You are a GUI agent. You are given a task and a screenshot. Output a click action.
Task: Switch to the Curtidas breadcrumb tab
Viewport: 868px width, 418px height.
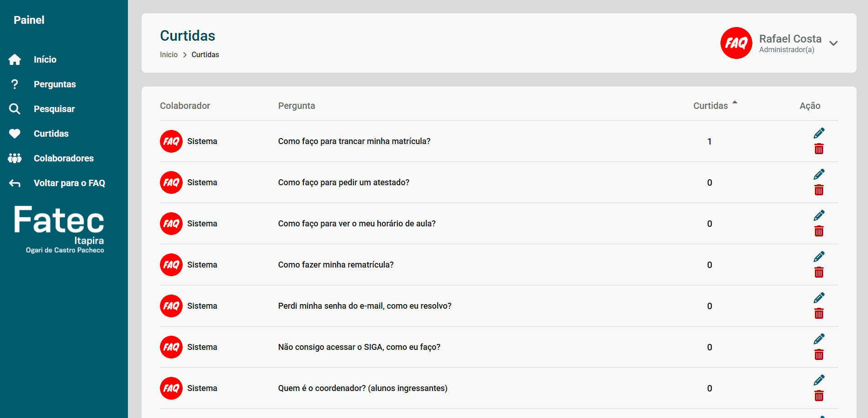click(205, 54)
